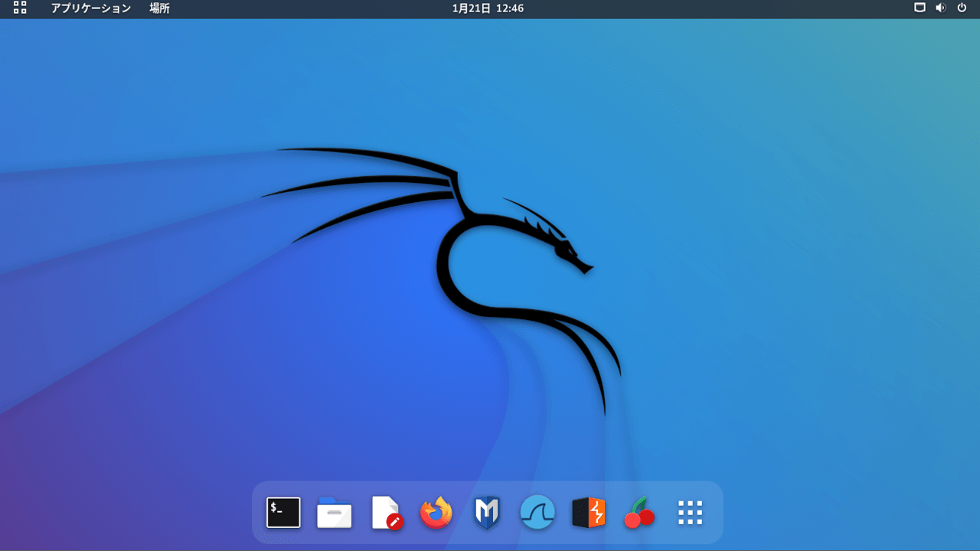The image size is (980, 551).
Task: Open a terminal from the dock
Action: pos(283,513)
